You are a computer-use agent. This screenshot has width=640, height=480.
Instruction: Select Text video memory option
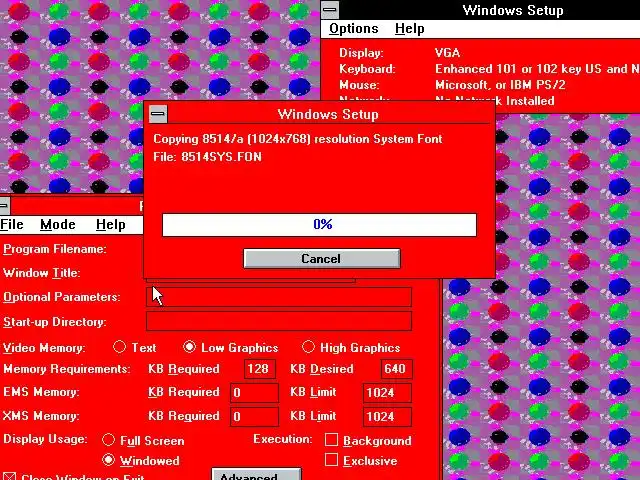pos(134,347)
